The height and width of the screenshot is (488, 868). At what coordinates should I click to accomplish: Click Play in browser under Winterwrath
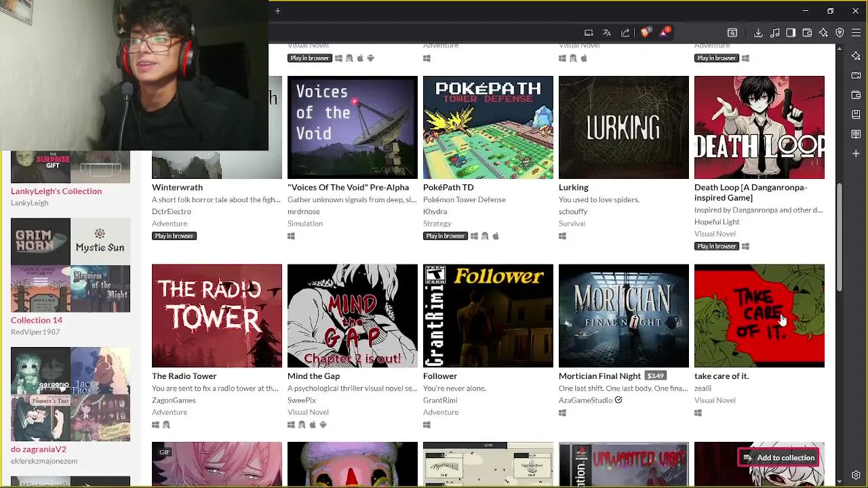[x=174, y=236]
